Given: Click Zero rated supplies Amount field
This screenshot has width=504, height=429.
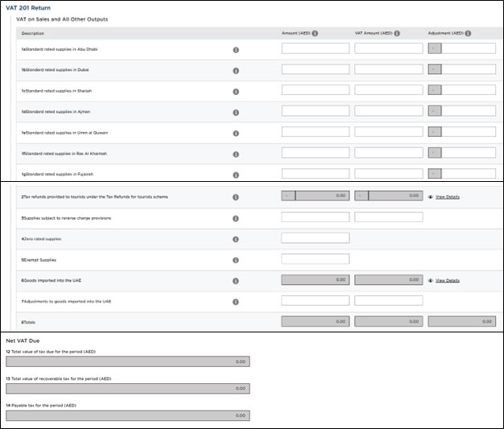Looking at the screenshot, I should [x=316, y=237].
